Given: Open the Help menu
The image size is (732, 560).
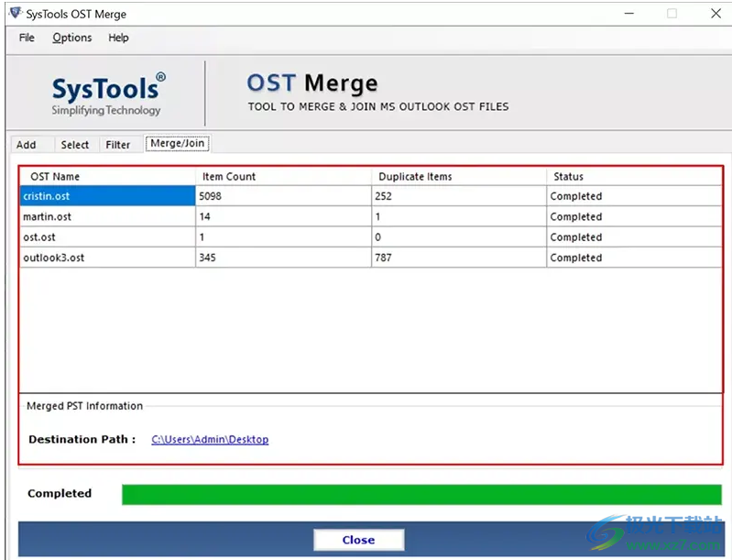Looking at the screenshot, I should pos(118,38).
